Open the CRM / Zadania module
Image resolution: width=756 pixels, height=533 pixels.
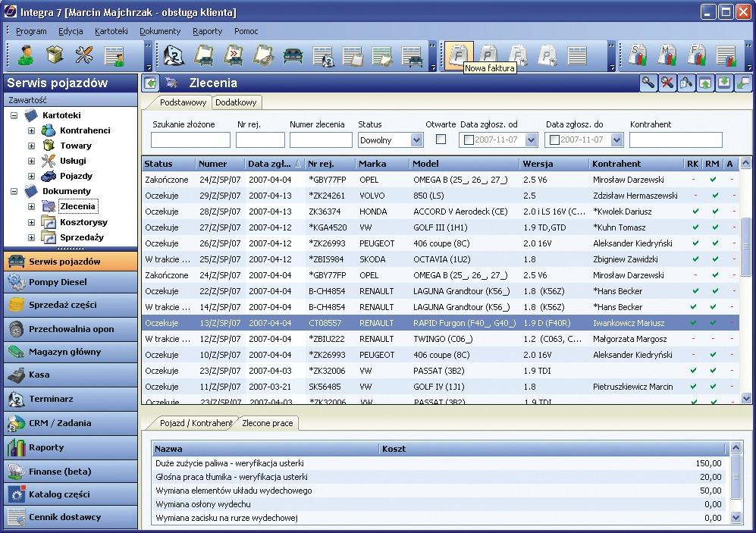(71, 423)
